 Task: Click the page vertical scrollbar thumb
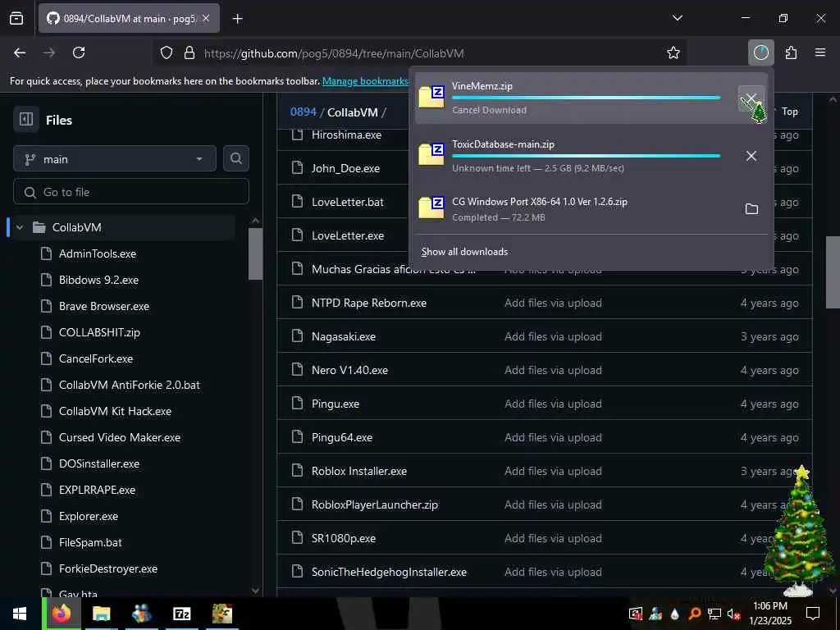click(x=833, y=272)
